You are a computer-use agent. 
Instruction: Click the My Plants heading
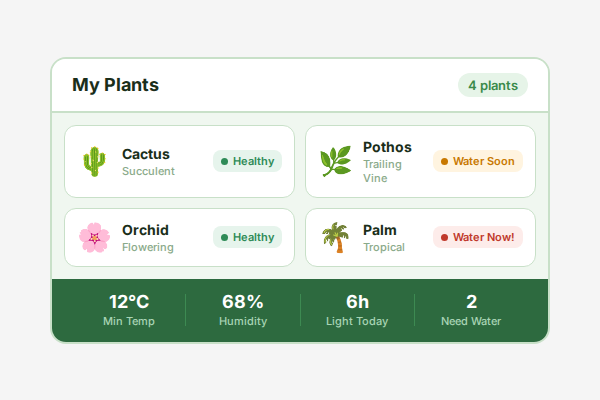pyautogui.click(x=115, y=85)
